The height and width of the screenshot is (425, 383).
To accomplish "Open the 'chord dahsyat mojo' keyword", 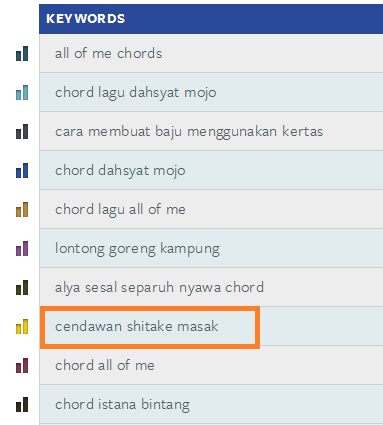I will pyautogui.click(x=120, y=171).
